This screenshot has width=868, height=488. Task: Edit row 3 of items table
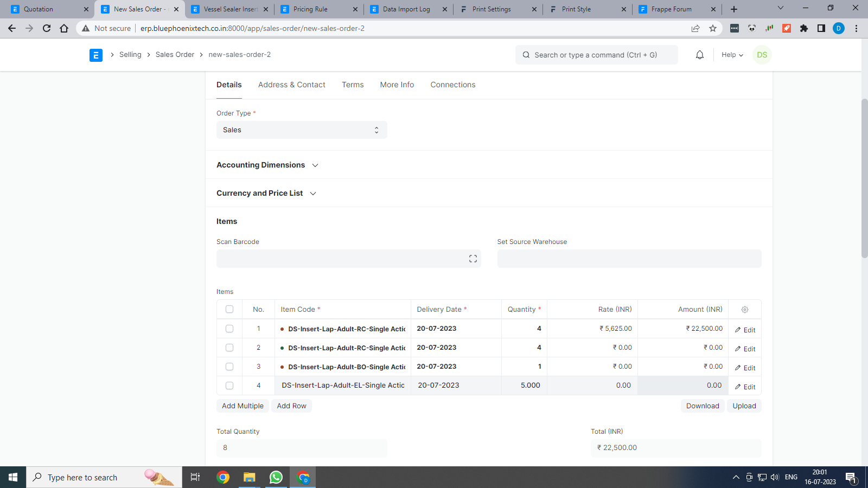tap(745, 368)
